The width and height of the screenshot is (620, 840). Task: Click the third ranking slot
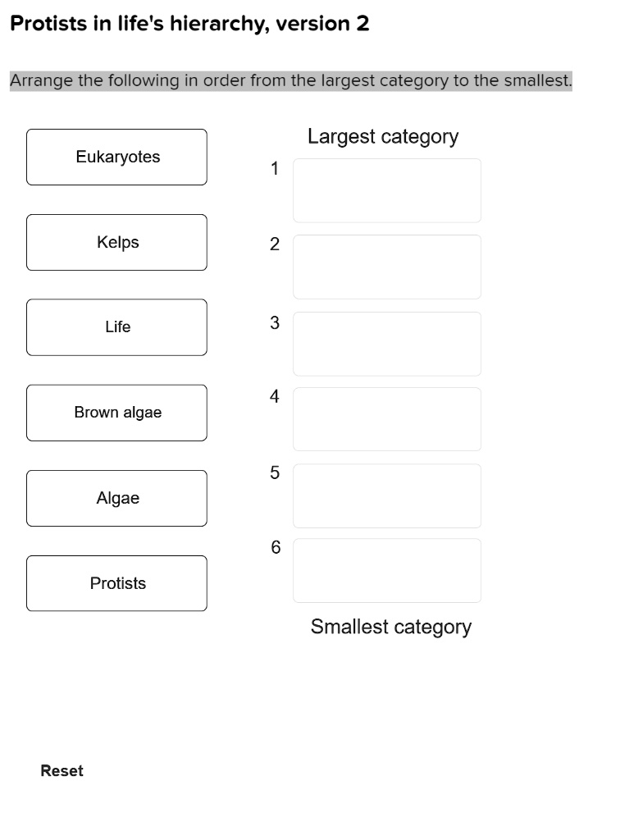(x=386, y=343)
